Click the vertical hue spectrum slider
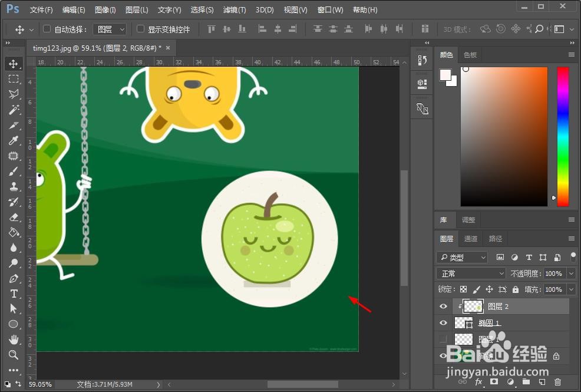 point(563,137)
